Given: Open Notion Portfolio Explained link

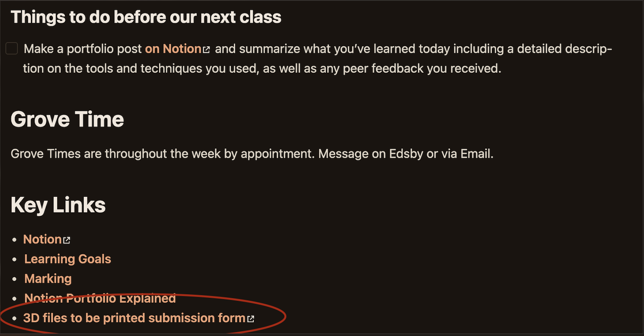Looking at the screenshot, I should 100,298.
